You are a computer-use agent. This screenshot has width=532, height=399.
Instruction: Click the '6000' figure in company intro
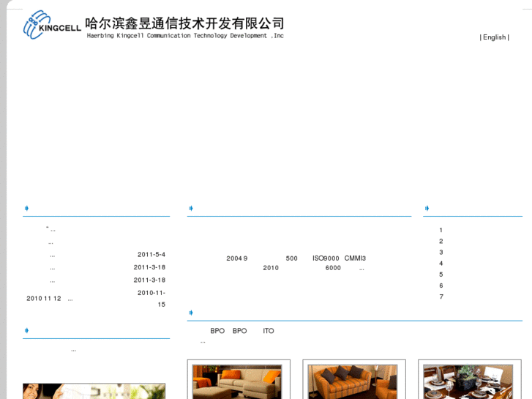[x=333, y=268]
